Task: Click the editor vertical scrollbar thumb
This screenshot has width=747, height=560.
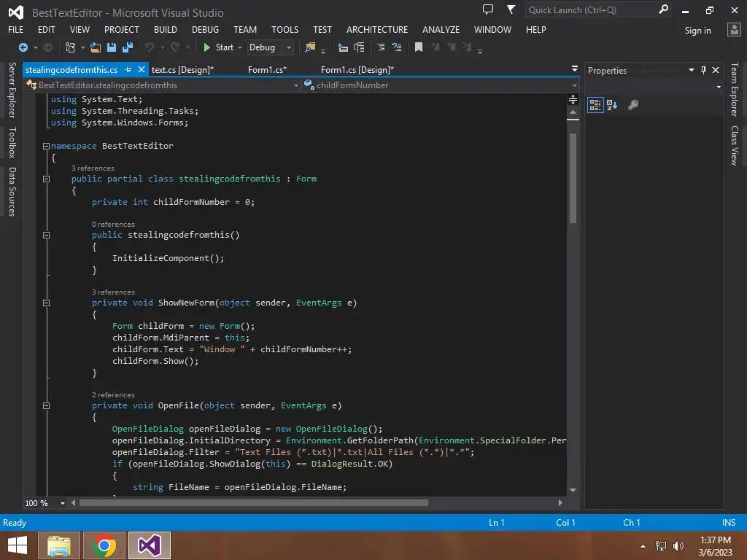Action: (x=573, y=178)
